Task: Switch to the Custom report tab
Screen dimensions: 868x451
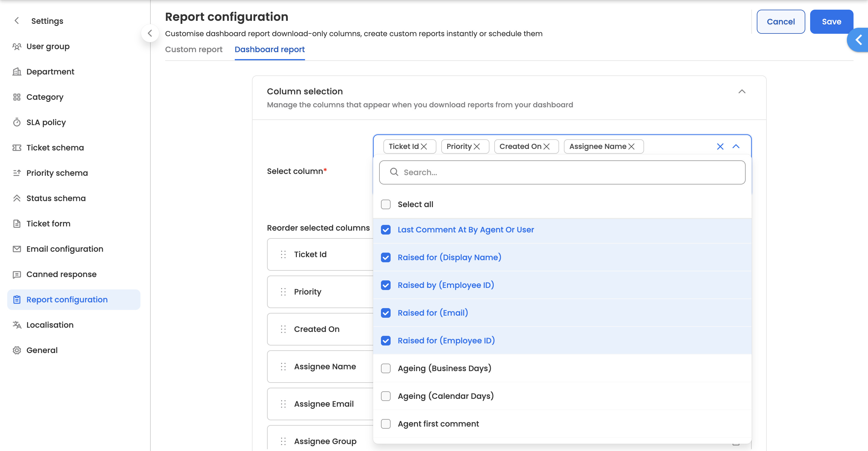Action: (193, 49)
